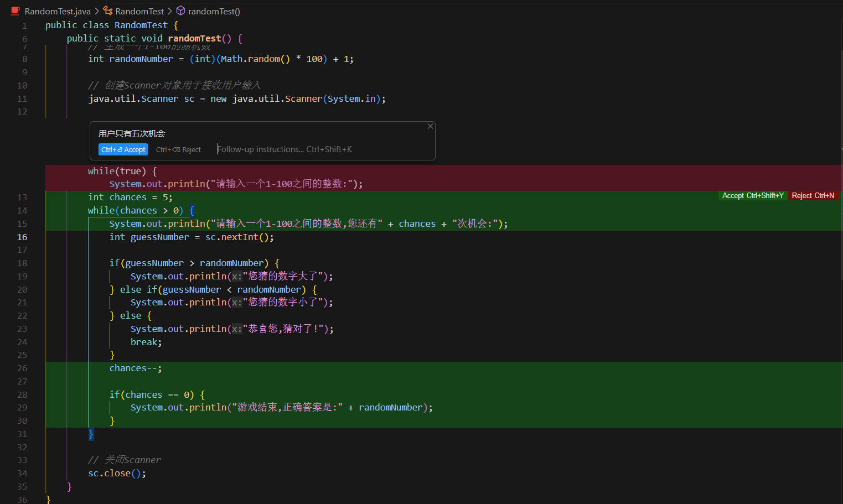
Task: Expand chevron after RandomTest.java breadcrumb
Action: coord(97,11)
